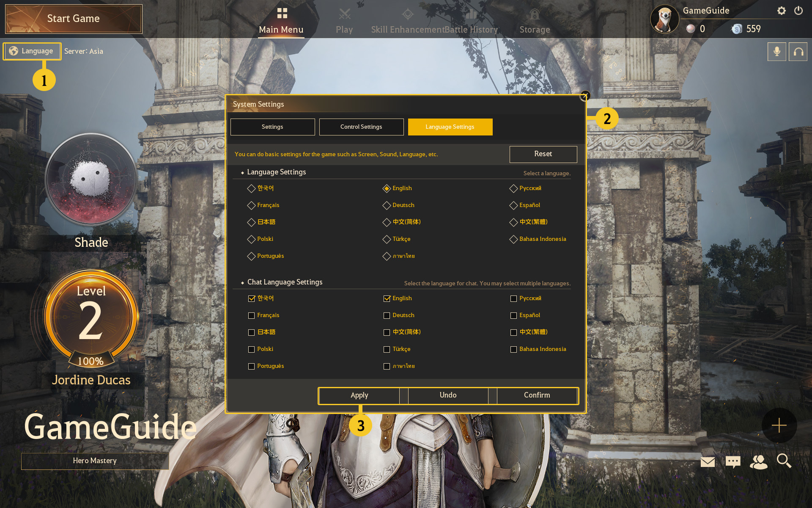Viewport: 812px width, 508px height.
Task: Open the friends list icon
Action: (758, 461)
